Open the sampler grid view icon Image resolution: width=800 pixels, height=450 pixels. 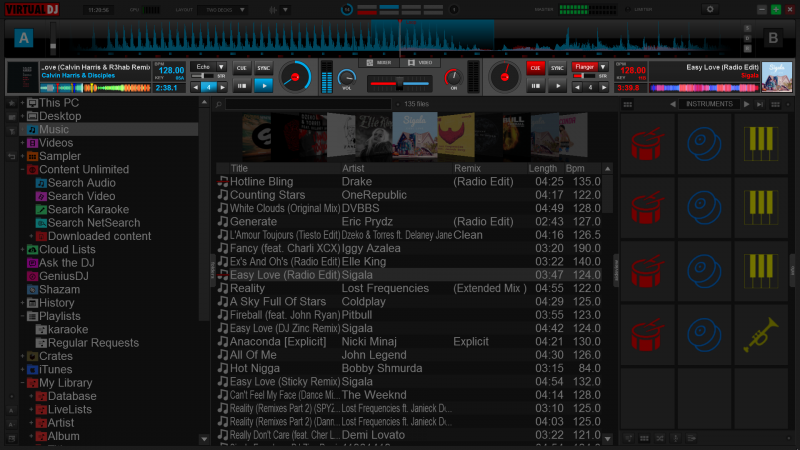pos(628,104)
